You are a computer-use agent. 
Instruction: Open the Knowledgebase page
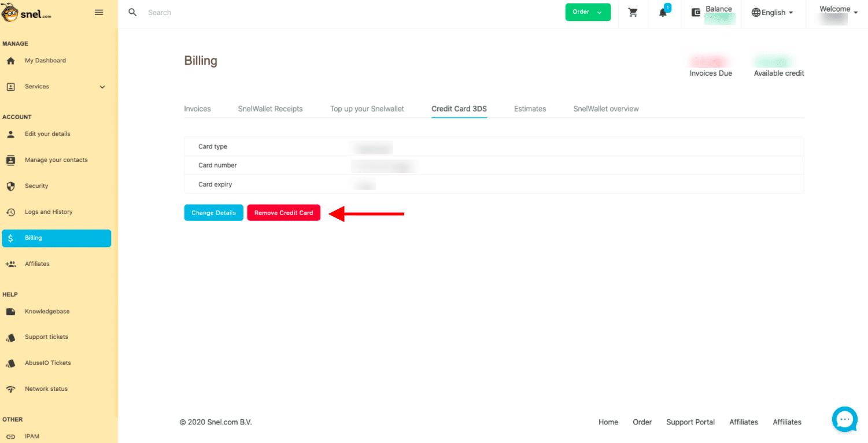coord(47,312)
